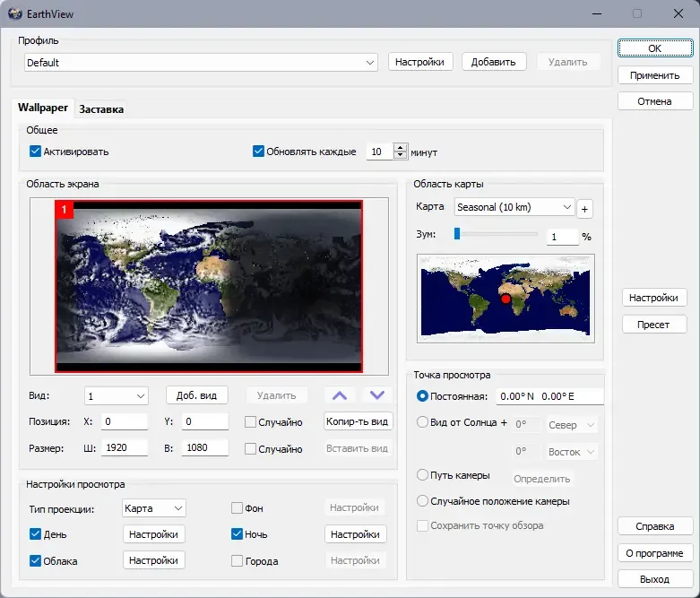Open the Тип проекции Карта dropdown
700x598 pixels.
154,508
